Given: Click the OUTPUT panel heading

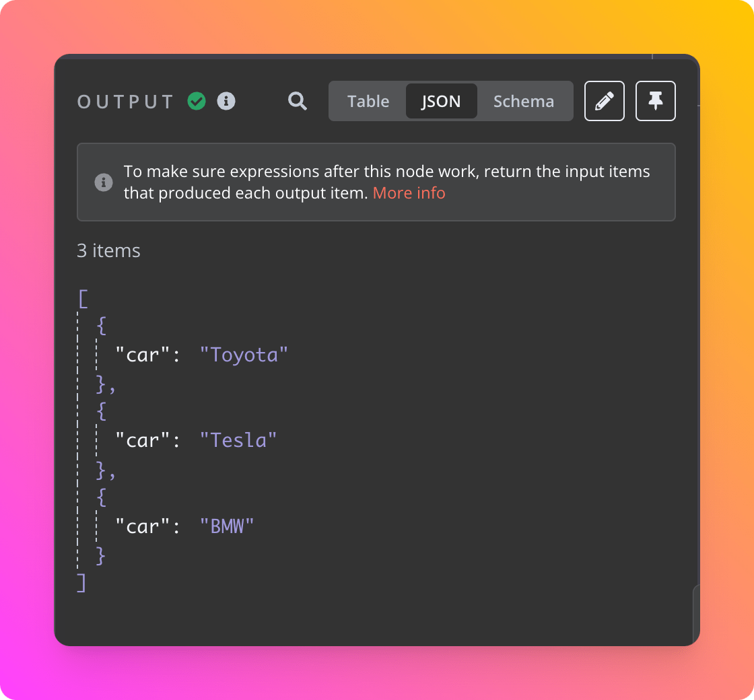Looking at the screenshot, I should click(x=125, y=102).
